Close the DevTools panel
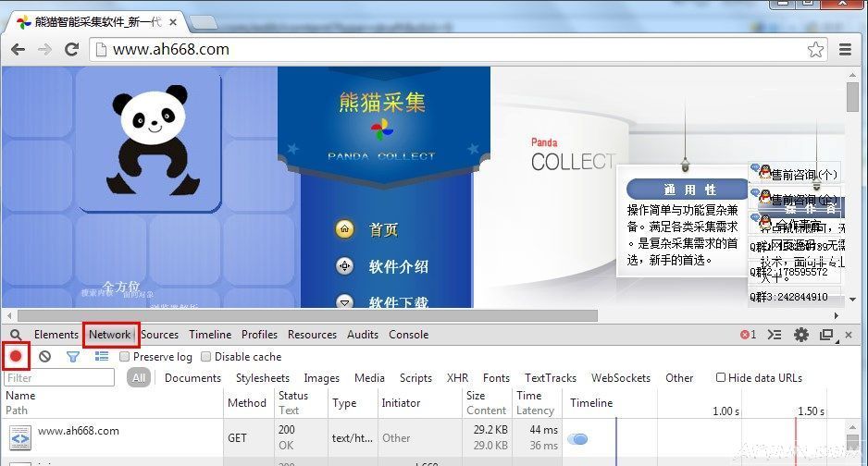Viewport: 868px width, 466px height. [849, 335]
